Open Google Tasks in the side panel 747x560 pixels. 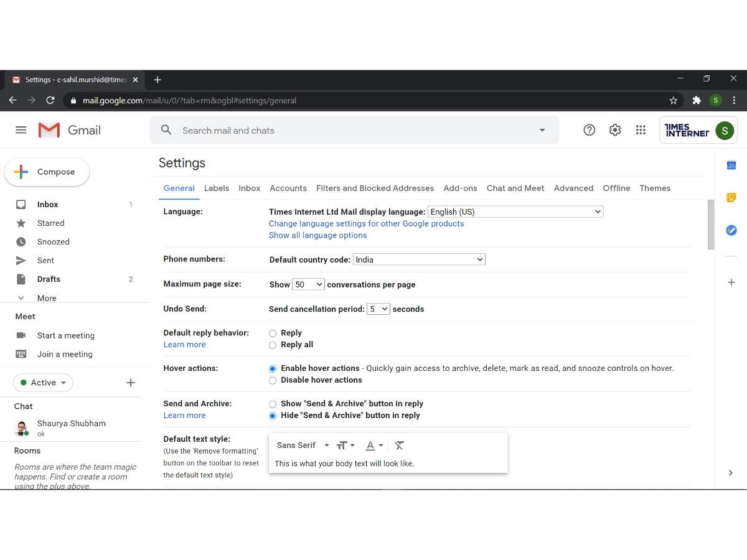(731, 230)
